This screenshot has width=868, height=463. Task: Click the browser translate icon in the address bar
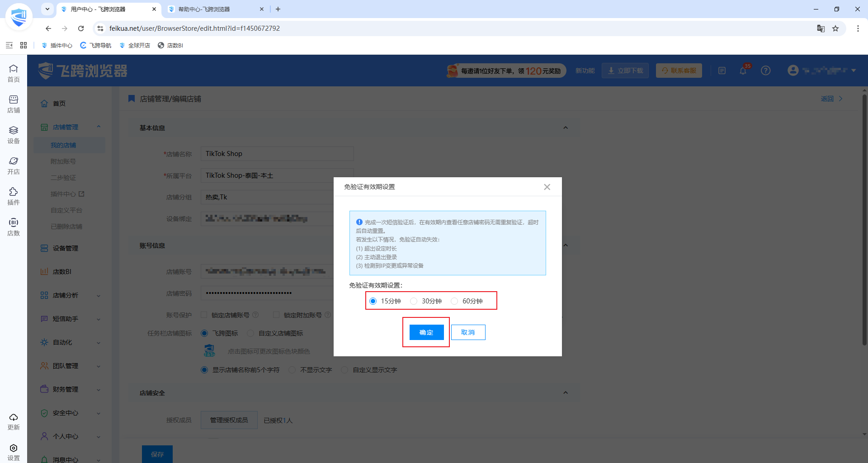click(x=821, y=28)
